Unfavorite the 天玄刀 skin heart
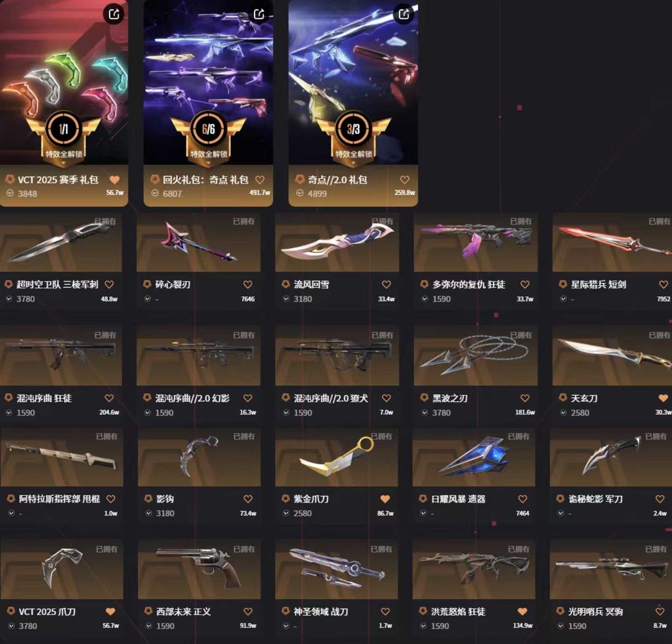 663,398
